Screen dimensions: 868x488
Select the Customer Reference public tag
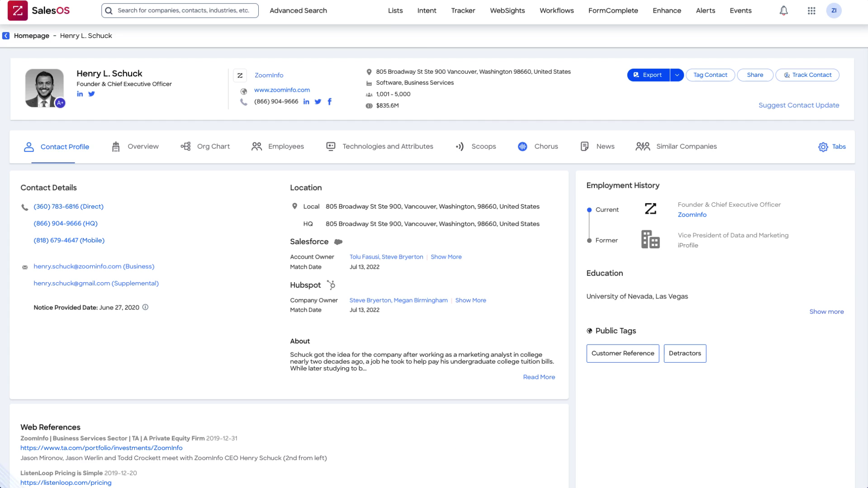(x=622, y=354)
